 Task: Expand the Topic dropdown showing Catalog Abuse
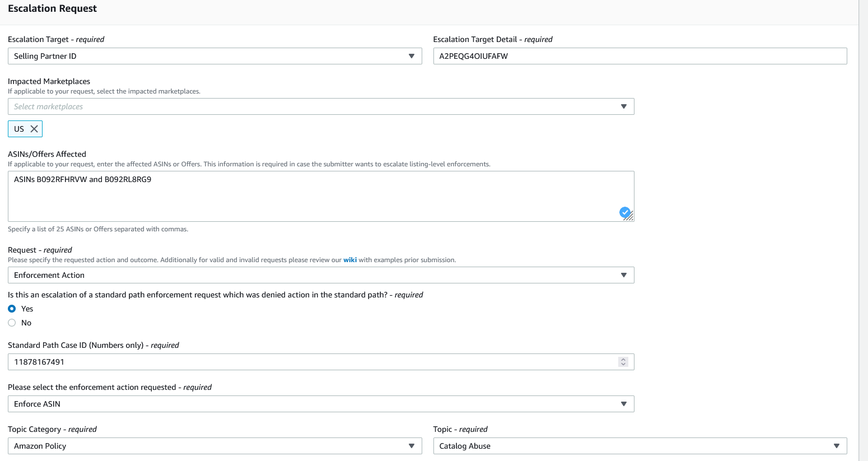tap(837, 446)
